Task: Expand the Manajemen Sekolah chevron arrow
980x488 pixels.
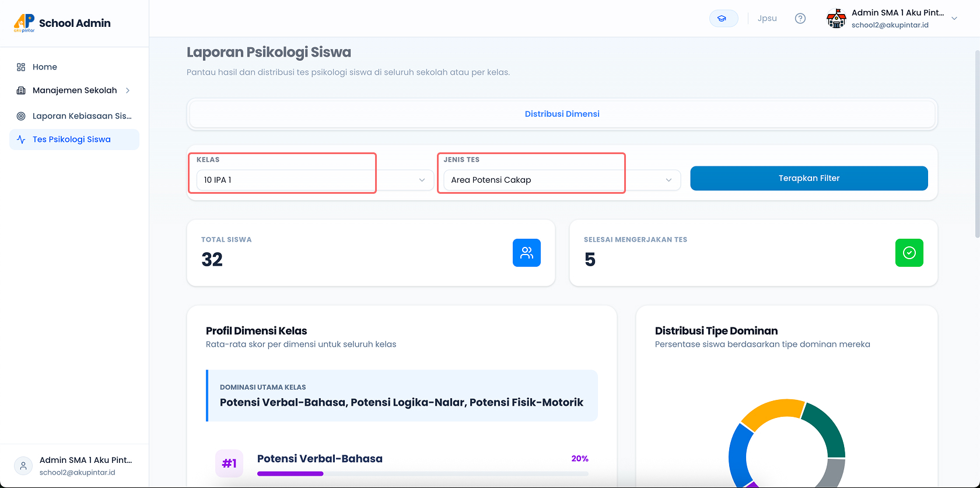Action: coord(128,90)
